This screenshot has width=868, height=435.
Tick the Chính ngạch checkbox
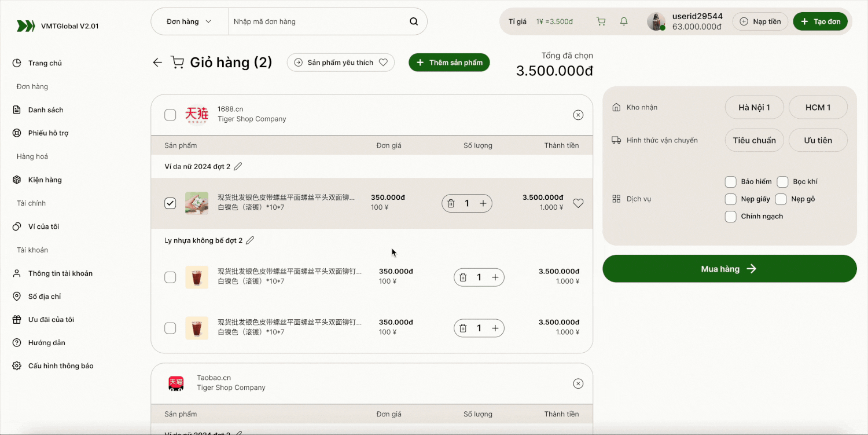730,217
